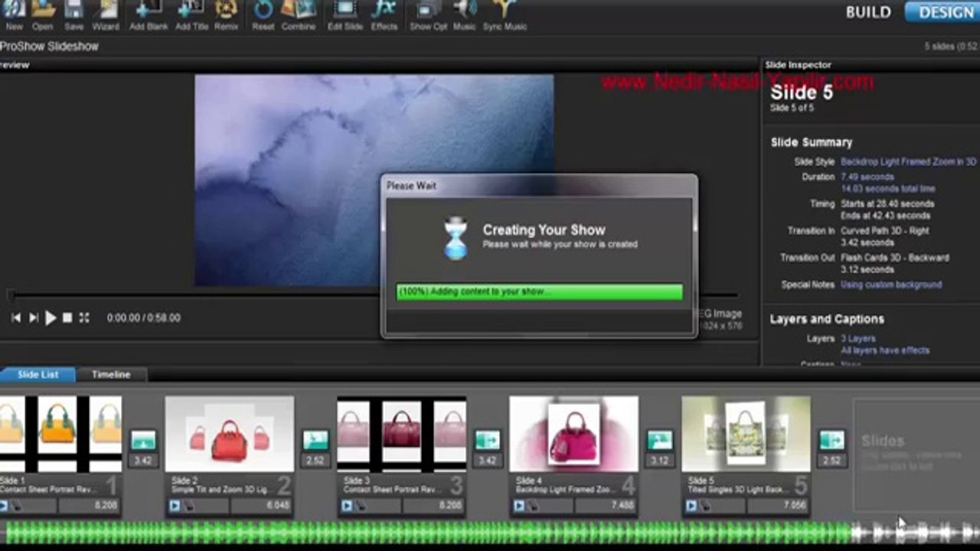Click the ProShow Slideshow title text
The image size is (980, 551).
click(49, 47)
